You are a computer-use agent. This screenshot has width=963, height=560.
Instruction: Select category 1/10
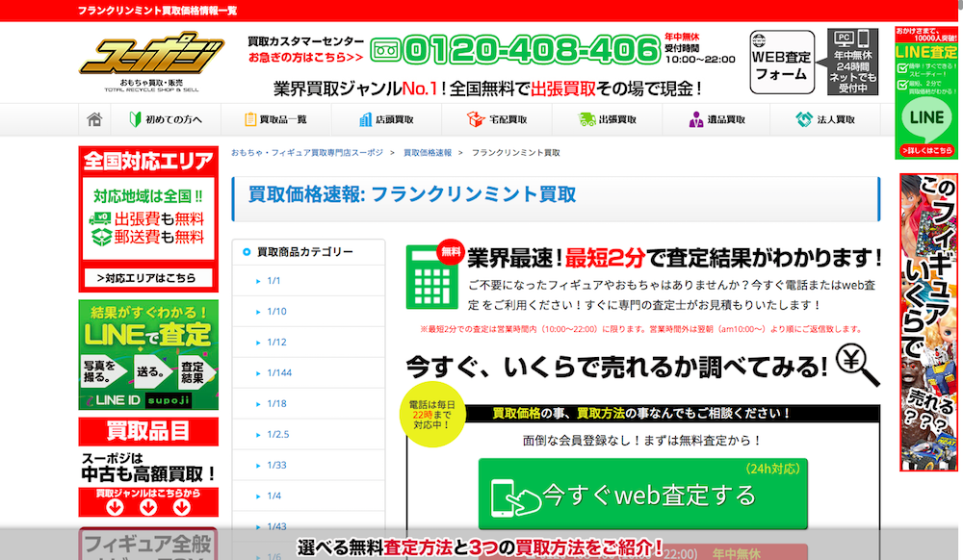[276, 312]
